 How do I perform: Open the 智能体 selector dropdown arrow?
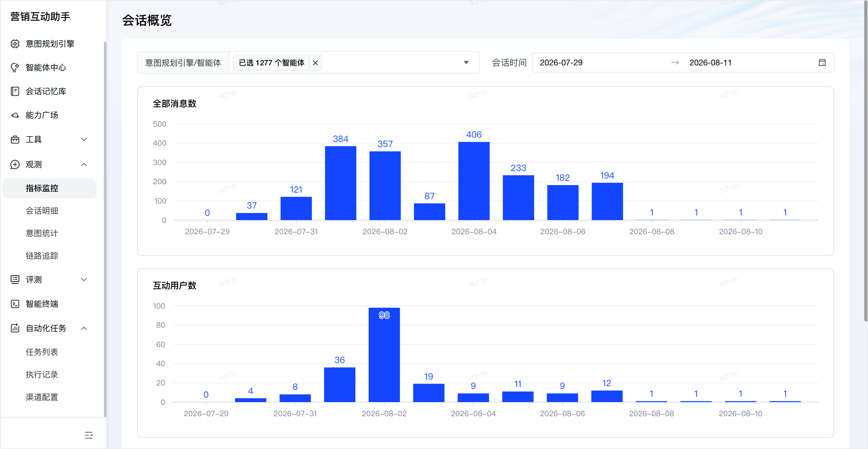coord(466,63)
